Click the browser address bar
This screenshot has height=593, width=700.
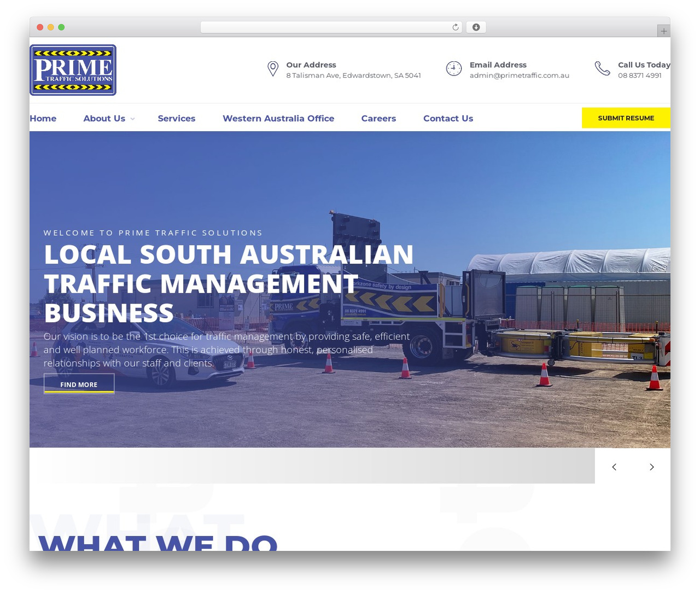click(331, 27)
